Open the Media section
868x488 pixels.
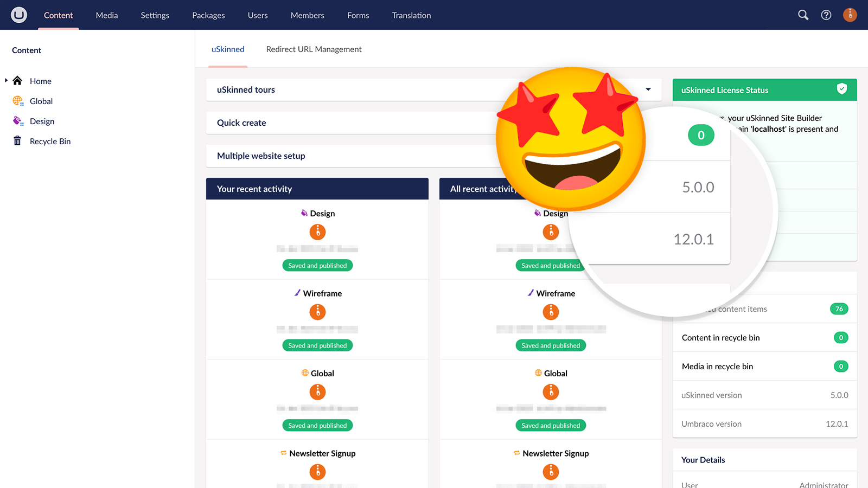107,15
